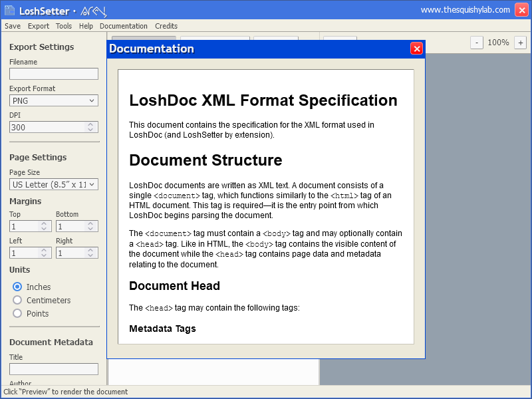
Task: Click the Page Settings section heading
Action: (x=38, y=158)
